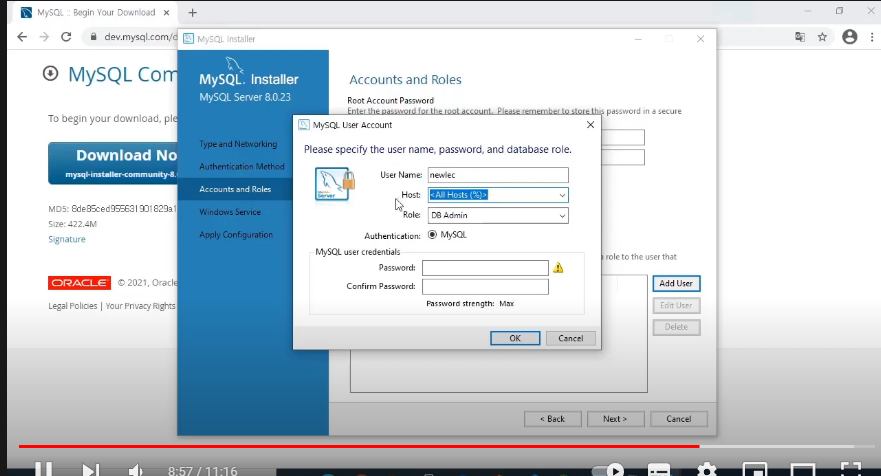Close the MySQL Begin Your Download tab
Image resolution: width=881 pixels, height=476 pixels.
[166, 12]
